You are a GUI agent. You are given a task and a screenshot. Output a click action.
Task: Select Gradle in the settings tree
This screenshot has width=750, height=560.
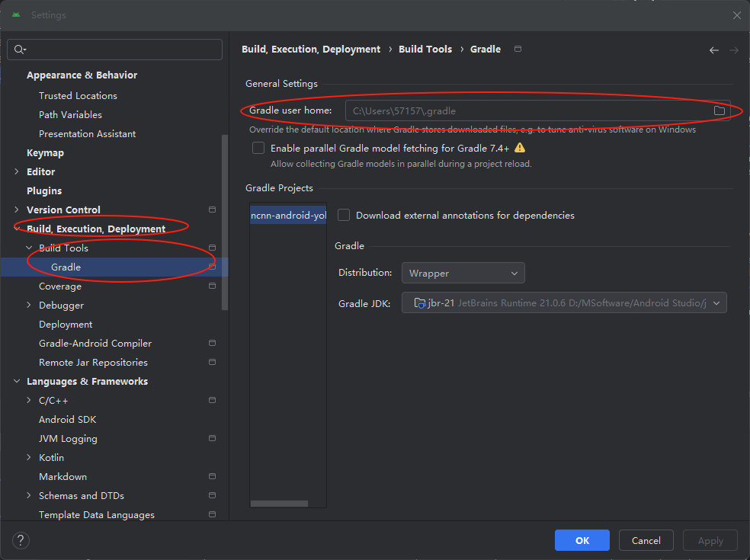click(114, 267)
